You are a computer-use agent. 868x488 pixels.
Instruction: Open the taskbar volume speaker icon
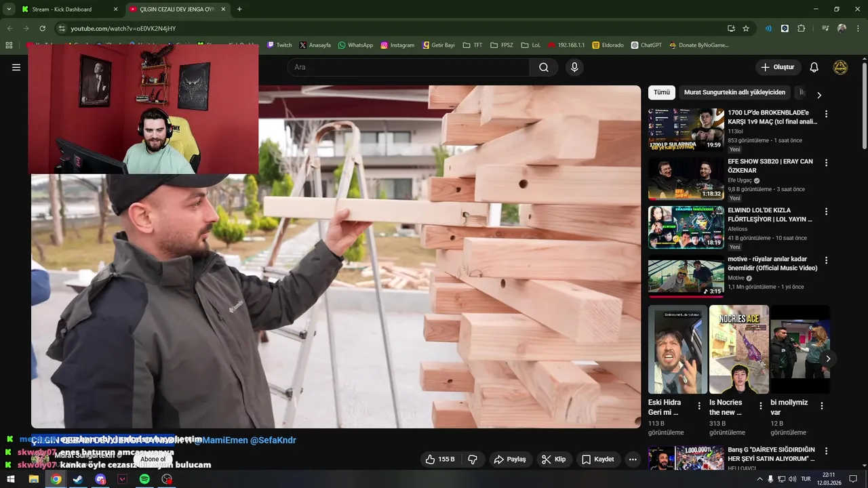(792, 479)
